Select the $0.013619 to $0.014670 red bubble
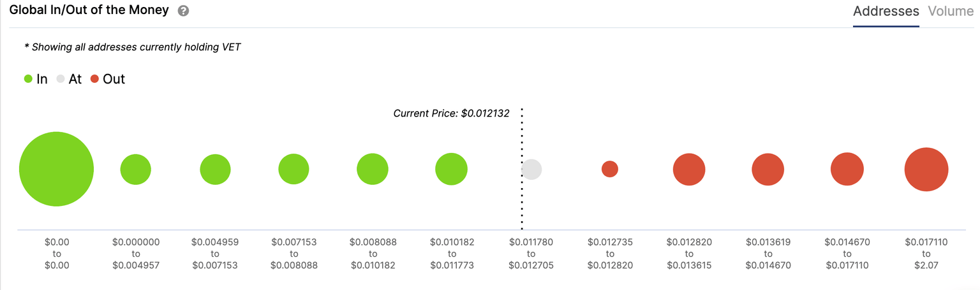The height and width of the screenshot is (290, 980). pyautogui.click(x=768, y=170)
